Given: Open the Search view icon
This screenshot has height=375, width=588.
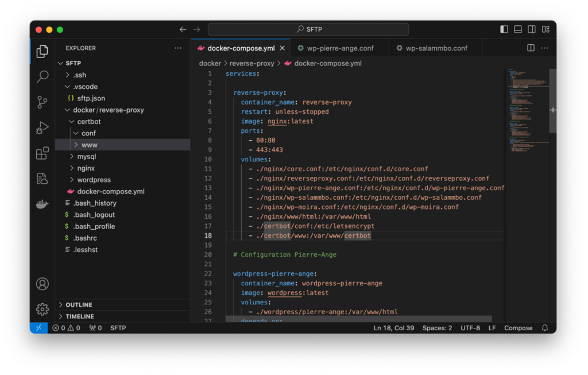Looking at the screenshot, I should 42,77.
